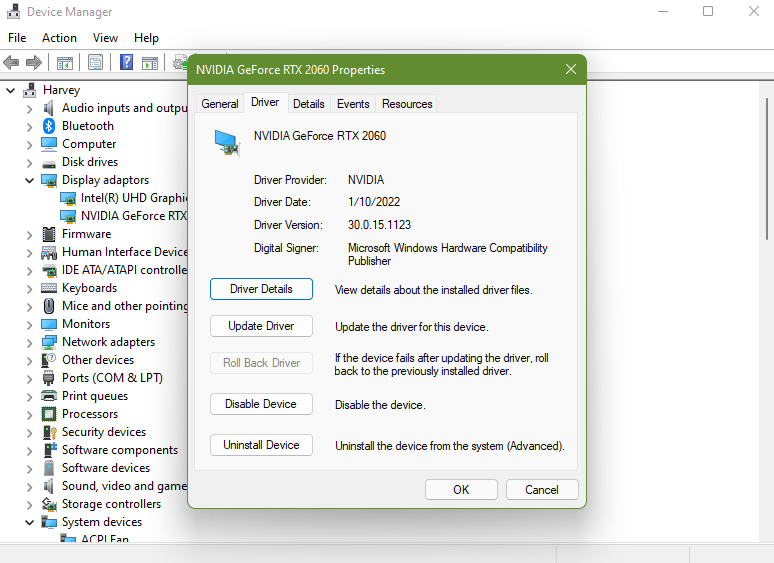
Task: Click the Network adapters icon
Action: pos(49,342)
